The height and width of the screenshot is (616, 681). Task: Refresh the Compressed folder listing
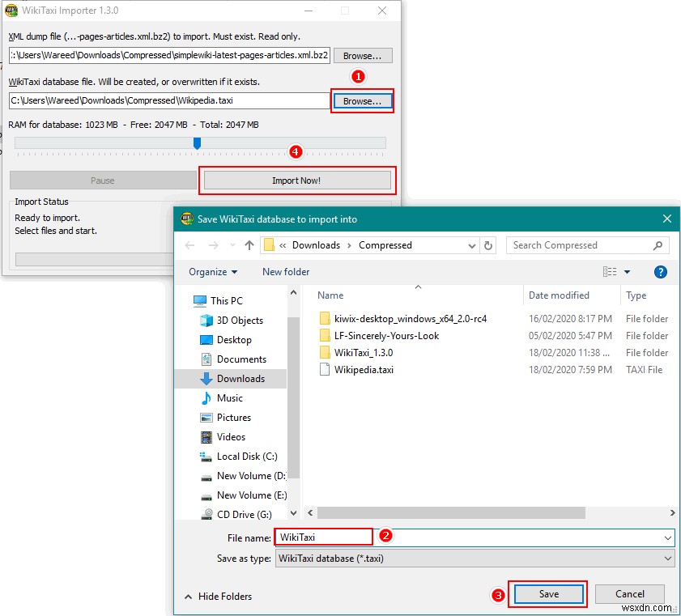[488, 246]
